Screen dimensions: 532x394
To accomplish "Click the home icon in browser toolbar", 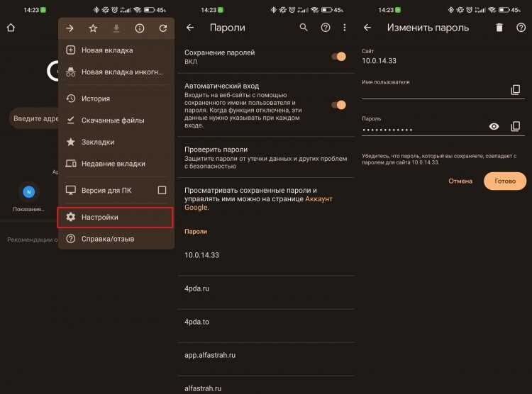I will [x=11, y=28].
